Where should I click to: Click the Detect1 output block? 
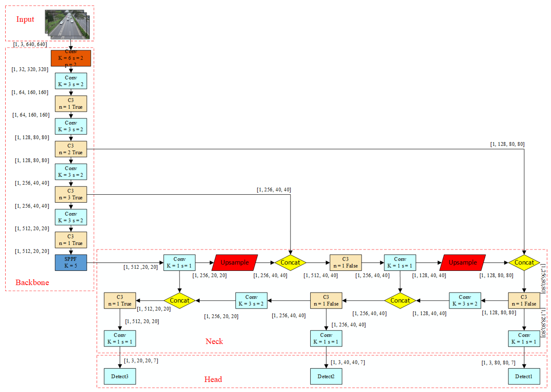tap(524, 376)
